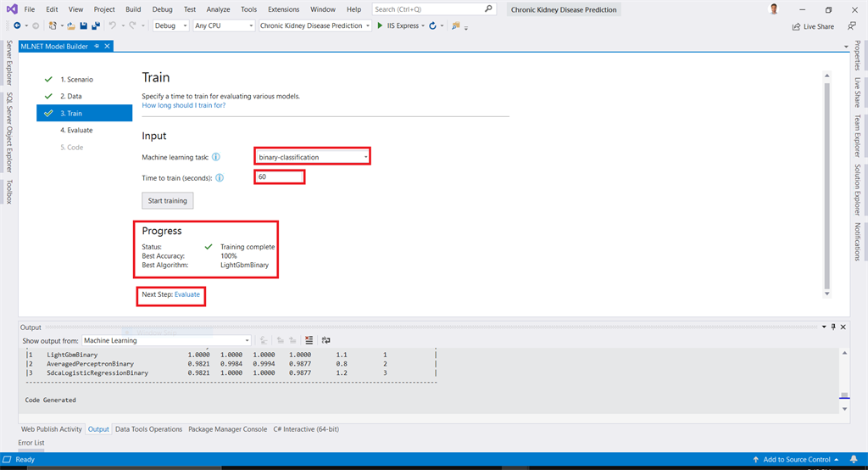This screenshot has height=470, width=868.
Task: Click Clear All in the Output toolbar
Action: pyautogui.click(x=309, y=340)
